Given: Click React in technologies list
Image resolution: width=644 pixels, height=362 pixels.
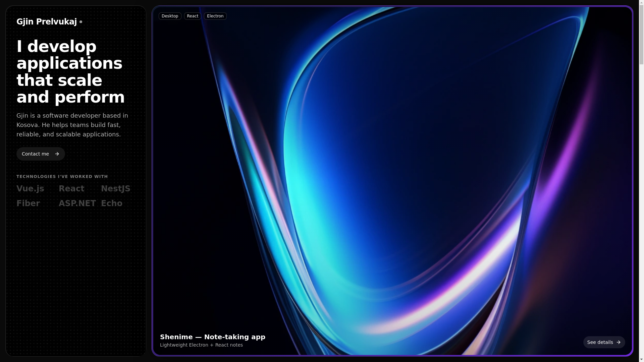Looking at the screenshot, I should (71, 189).
